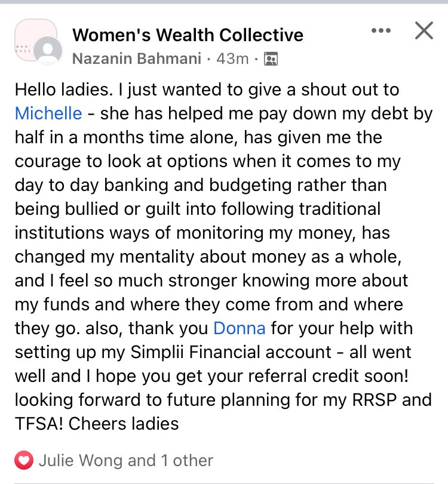
Task: Show the '1 other' reactions list
Action: coord(186,460)
